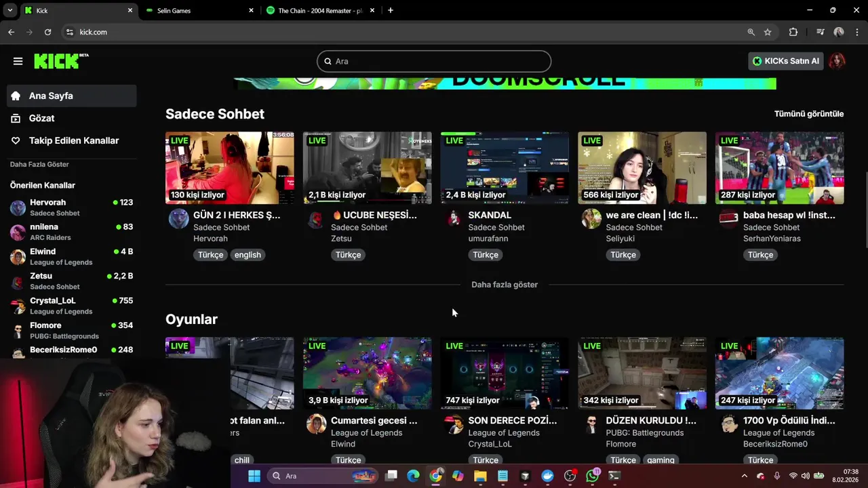Open Zetsu recommended channel in sidebar
Screen dimensions: 868x488
click(72, 281)
